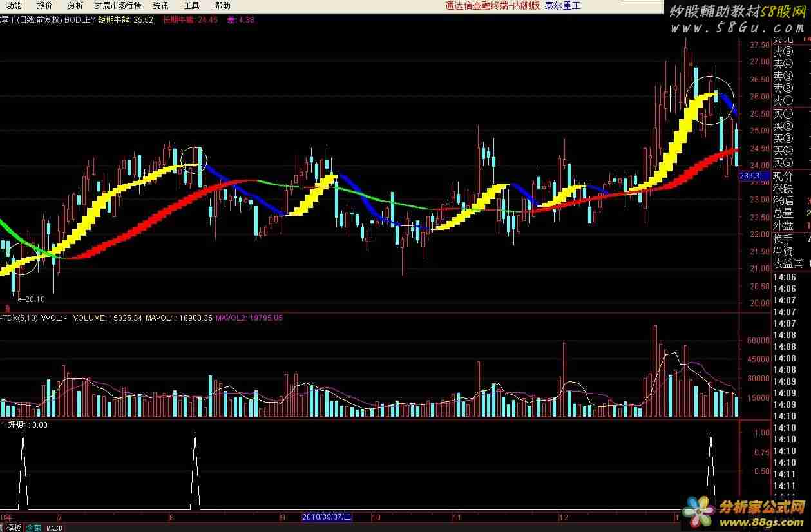Viewport: 811px width, 532px height.
Task: Click the MAVOL2: 19795.05 readout
Action: click(250, 318)
